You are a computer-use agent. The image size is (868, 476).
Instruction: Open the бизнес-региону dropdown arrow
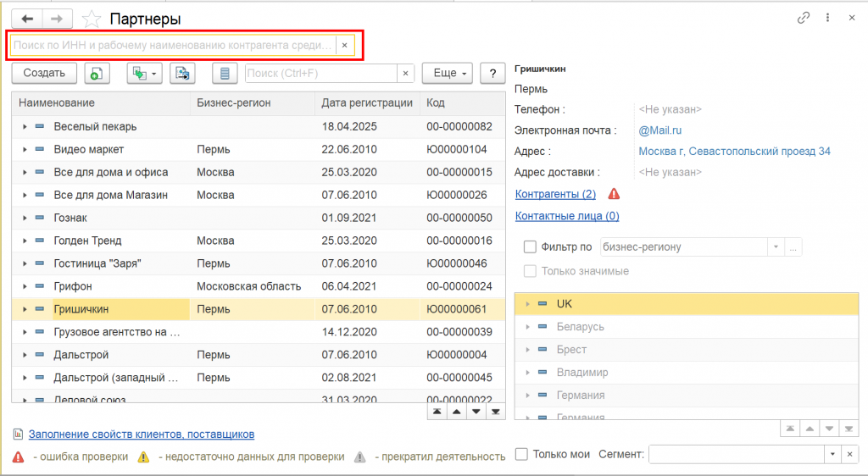(776, 247)
